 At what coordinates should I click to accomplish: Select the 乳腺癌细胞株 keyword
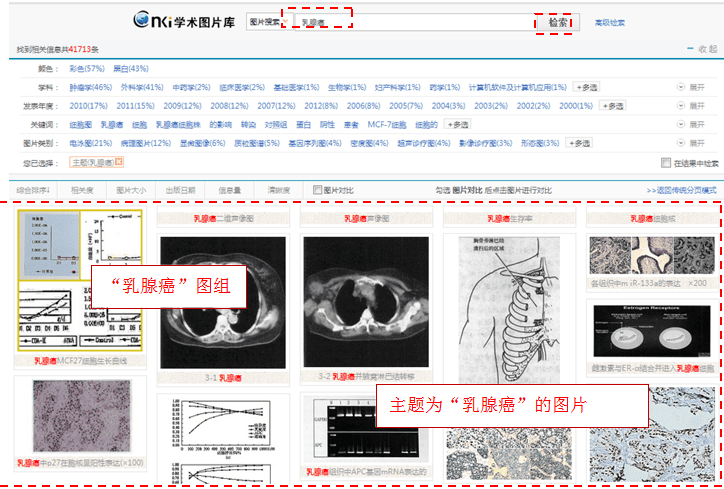(178, 124)
